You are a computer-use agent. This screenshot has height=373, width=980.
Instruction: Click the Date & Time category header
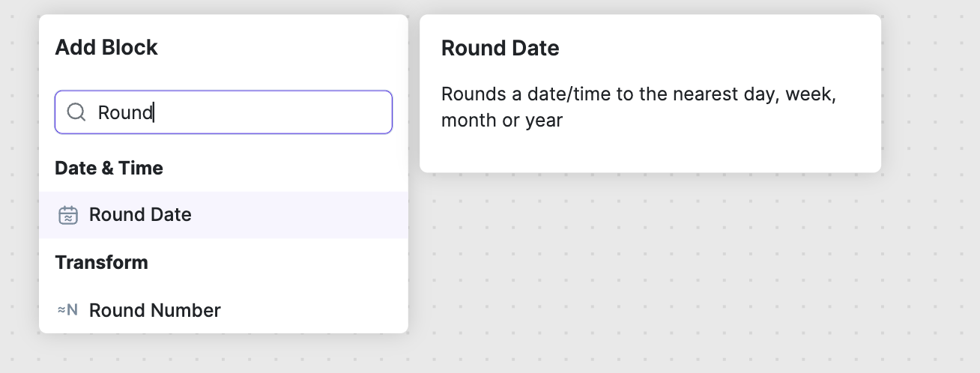pos(109,168)
